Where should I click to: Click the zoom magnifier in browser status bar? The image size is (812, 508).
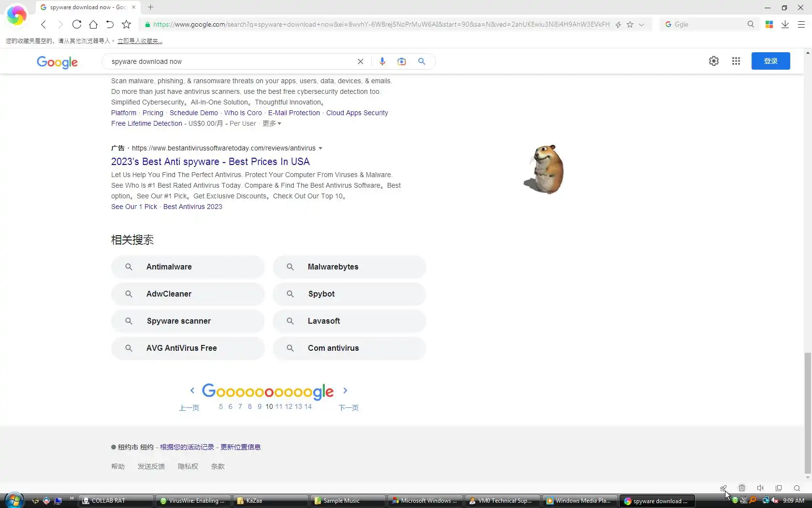pos(797,488)
